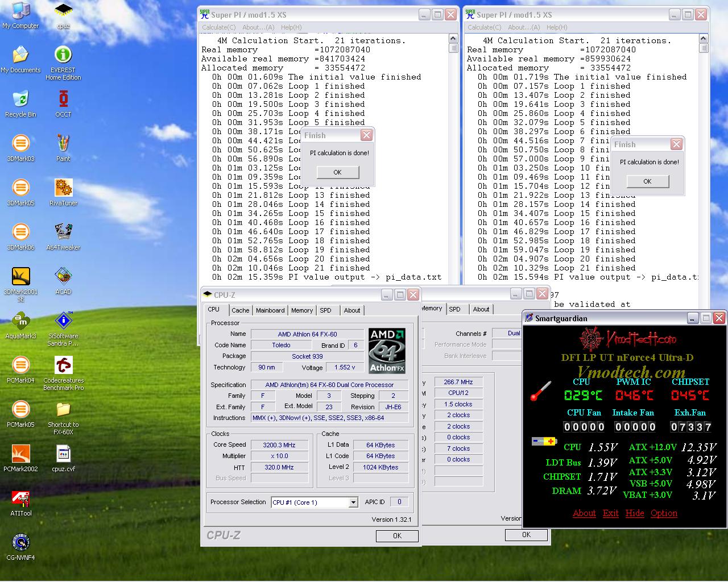
Task: Open the cpuz.cvf file icon
Action: tap(63, 459)
